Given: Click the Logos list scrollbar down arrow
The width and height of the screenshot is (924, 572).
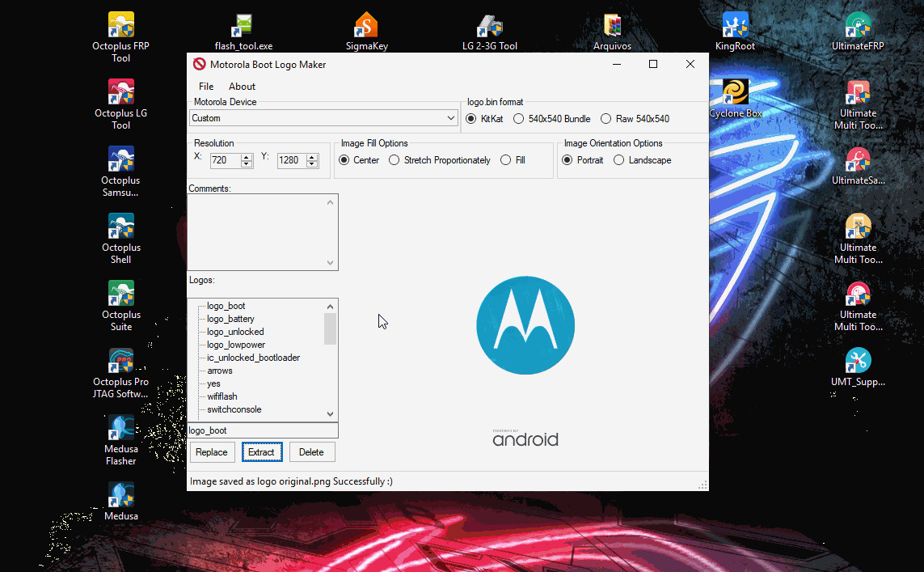Looking at the screenshot, I should point(330,414).
